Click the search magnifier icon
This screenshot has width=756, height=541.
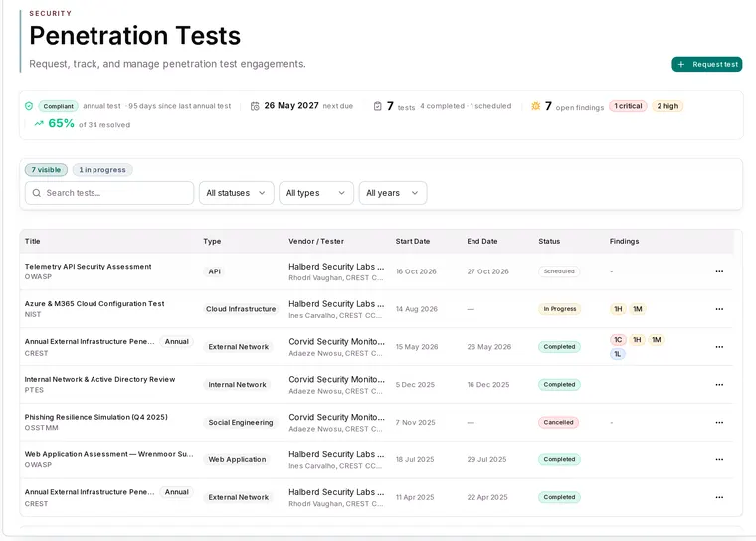(36, 193)
